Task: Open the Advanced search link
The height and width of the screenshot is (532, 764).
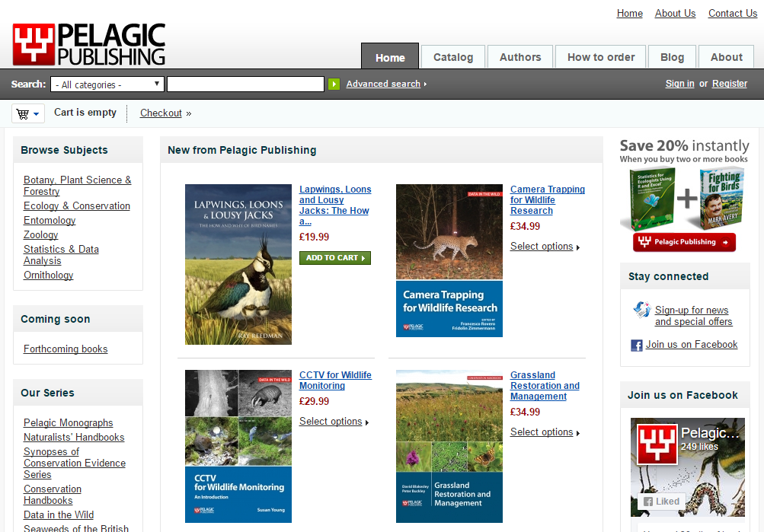Action: (383, 84)
